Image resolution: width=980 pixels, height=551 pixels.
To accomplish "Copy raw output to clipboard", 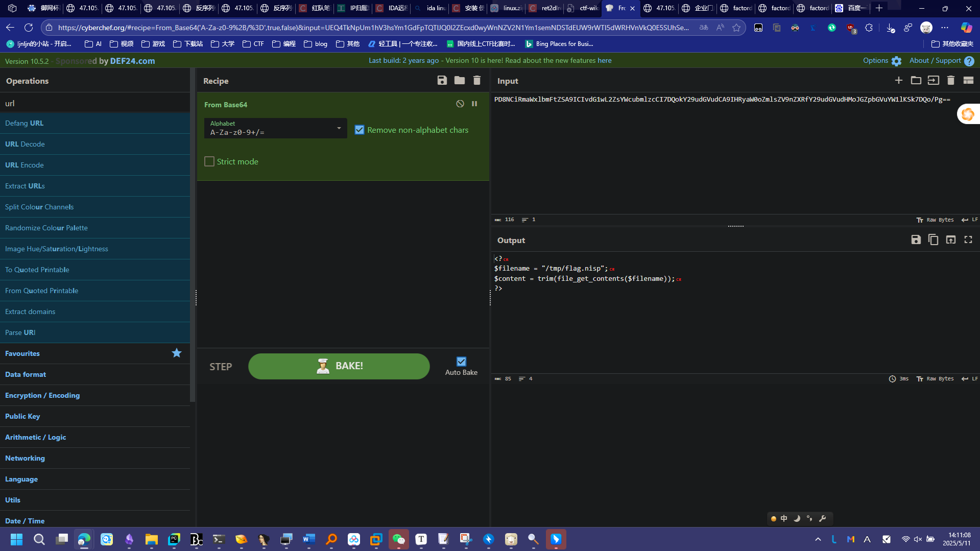I will 934,239.
